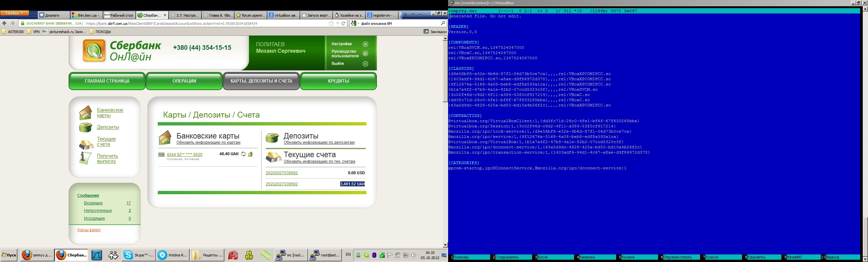Image resolution: width=868 pixels, height=262 pixels.
Task: Click the bookmark star in the address bar
Action: pos(331,24)
